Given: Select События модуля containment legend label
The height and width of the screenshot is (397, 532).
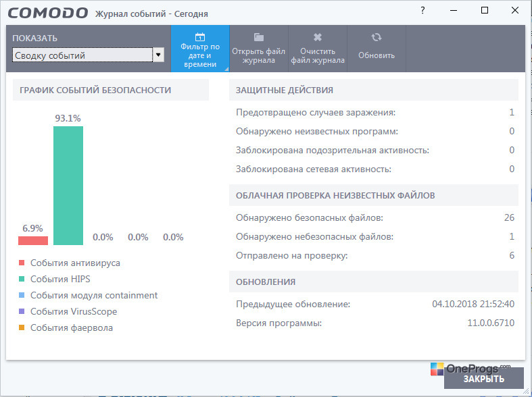Looking at the screenshot, I should click(94, 295).
